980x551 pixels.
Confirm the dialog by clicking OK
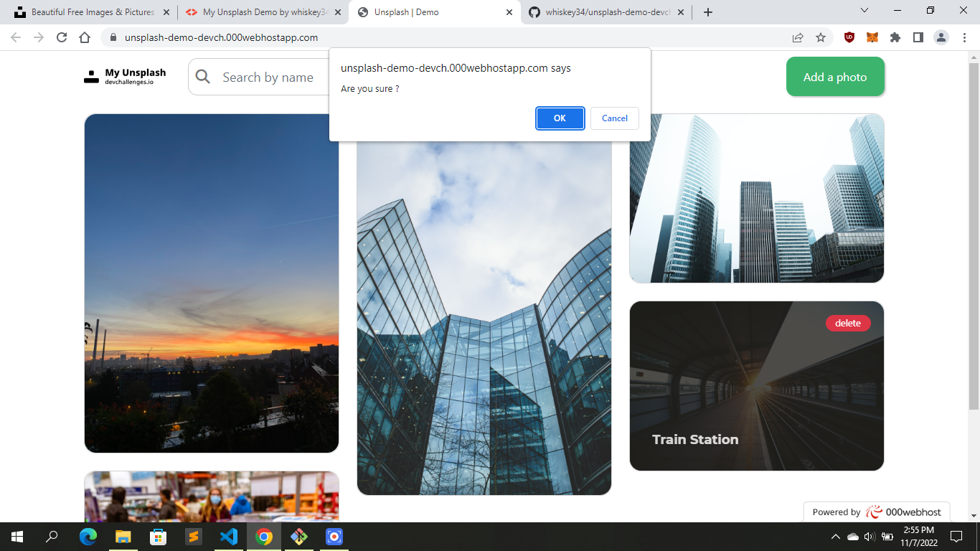coord(560,118)
